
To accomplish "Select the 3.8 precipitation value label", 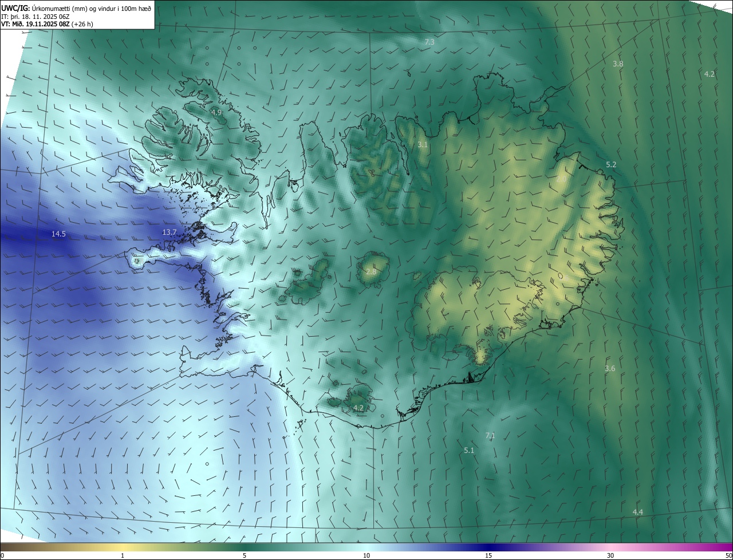I will 618,64.
